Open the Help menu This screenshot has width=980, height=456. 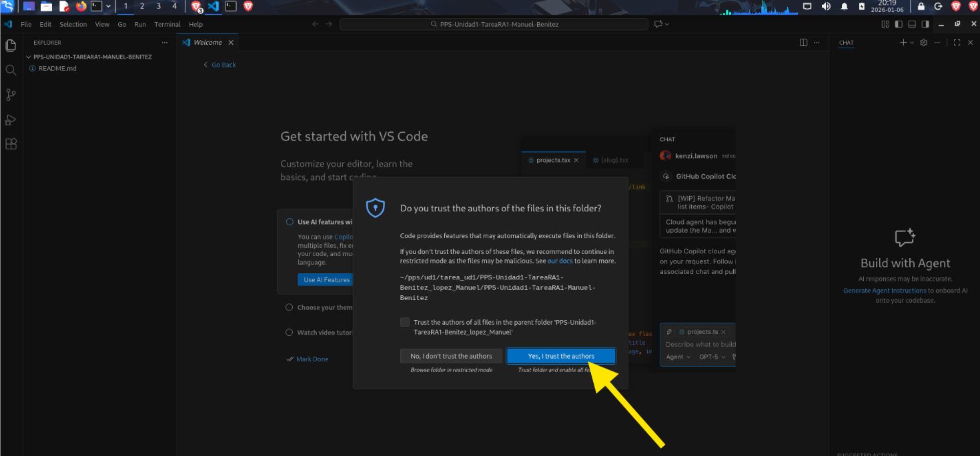195,24
